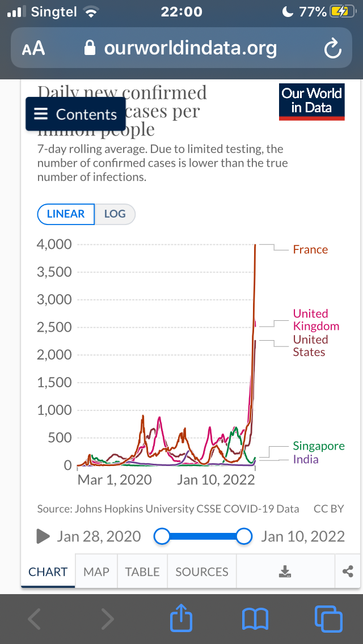Switch chart scale to LINEAR
Viewport: 363px width, 644px height.
[x=66, y=214]
